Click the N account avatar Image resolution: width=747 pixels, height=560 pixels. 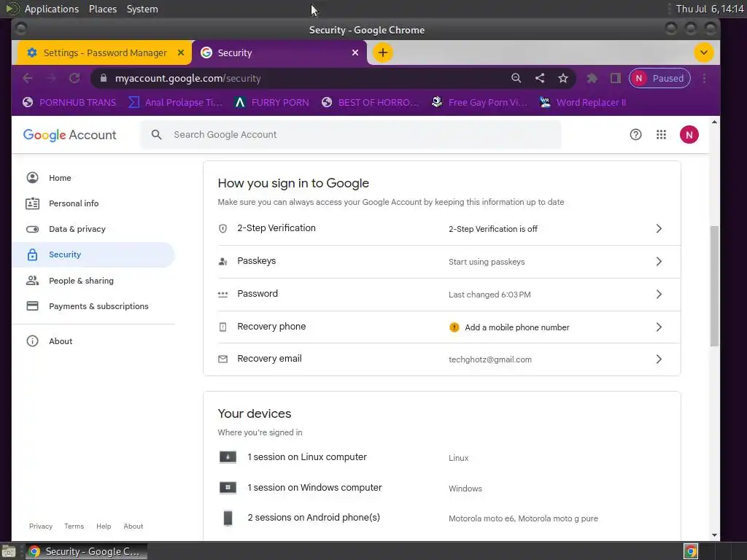tap(689, 135)
